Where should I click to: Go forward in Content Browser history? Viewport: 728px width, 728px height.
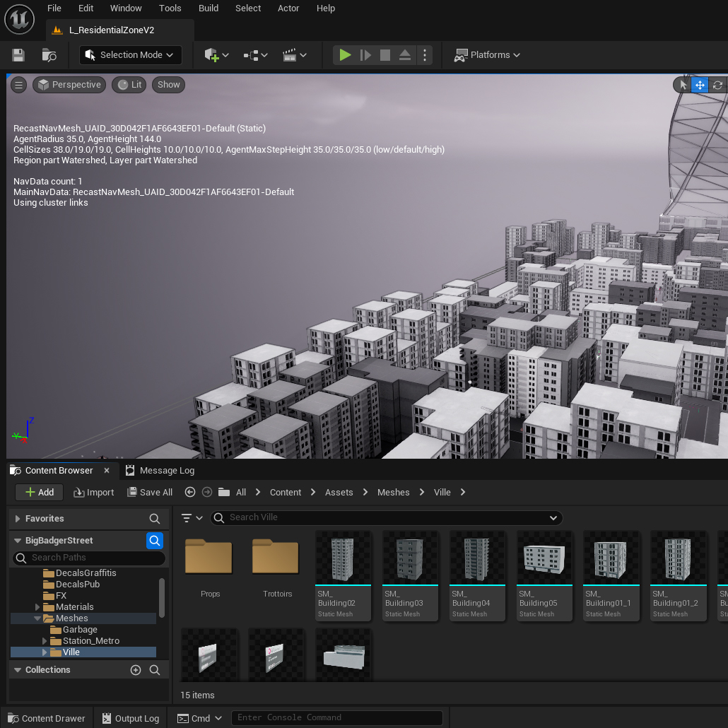pos(207,492)
